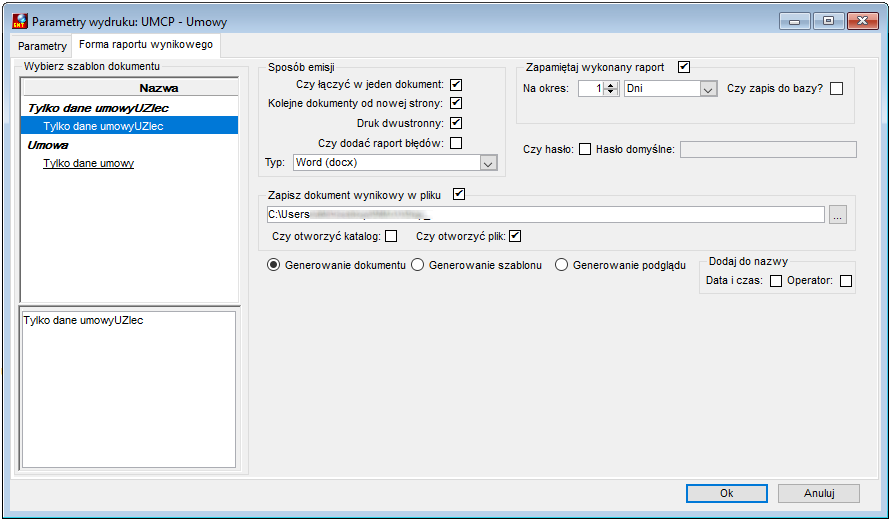Viewport: 890px width, 519px height.
Task: Toggle Zapamiętaj wykonany raport checkbox
Action: [x=684, y=67]
